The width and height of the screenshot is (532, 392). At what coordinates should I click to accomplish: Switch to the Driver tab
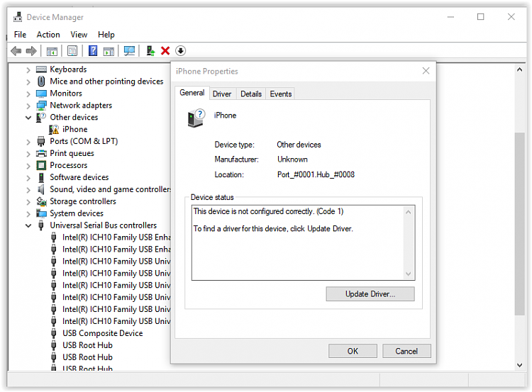[x=222, y=94]
